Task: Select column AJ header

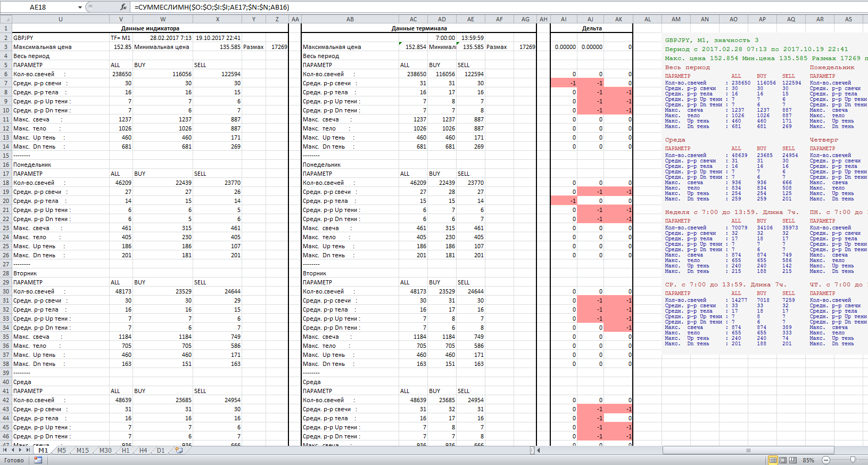Action: coord(590,19)
